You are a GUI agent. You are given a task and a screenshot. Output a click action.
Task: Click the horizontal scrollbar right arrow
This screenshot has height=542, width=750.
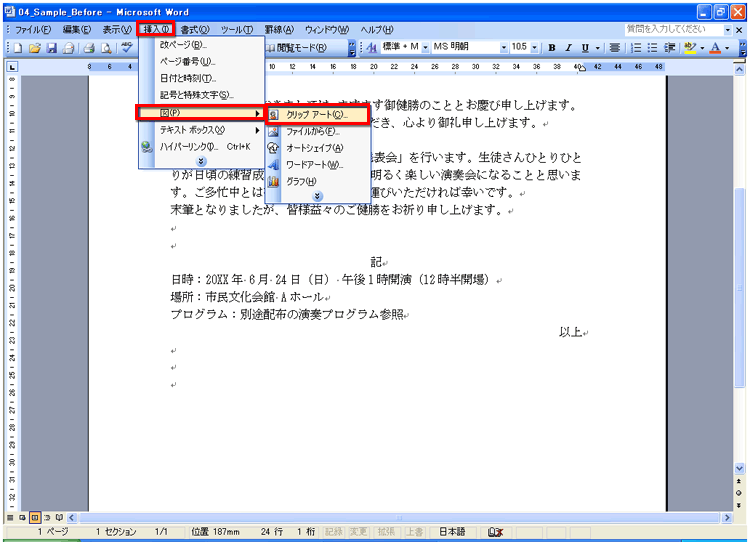click(727, 518)
